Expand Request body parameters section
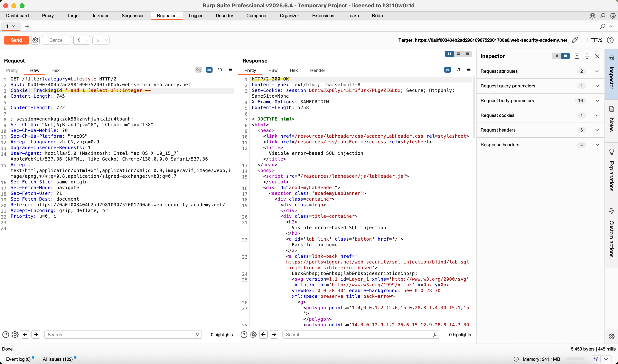This screenshot has height=364, width=618. tap(540, 100)
